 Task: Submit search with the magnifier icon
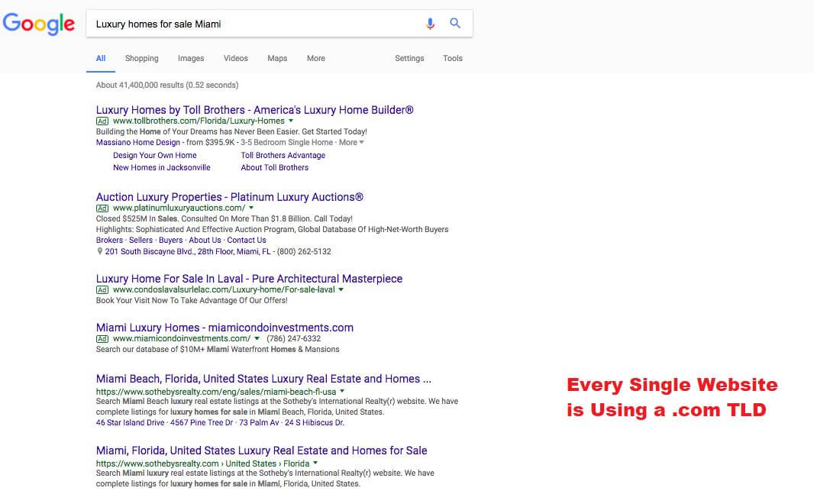pyautogui.click(x=455, y=24)
